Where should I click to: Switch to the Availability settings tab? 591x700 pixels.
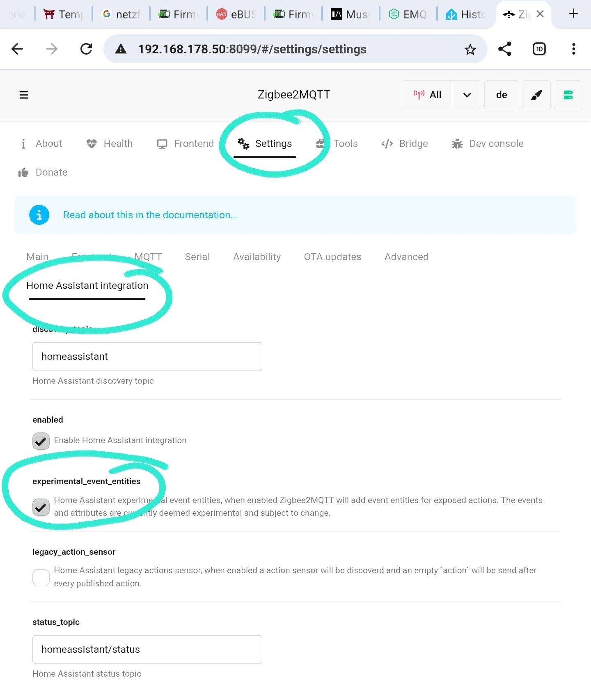tap(257, 257)
